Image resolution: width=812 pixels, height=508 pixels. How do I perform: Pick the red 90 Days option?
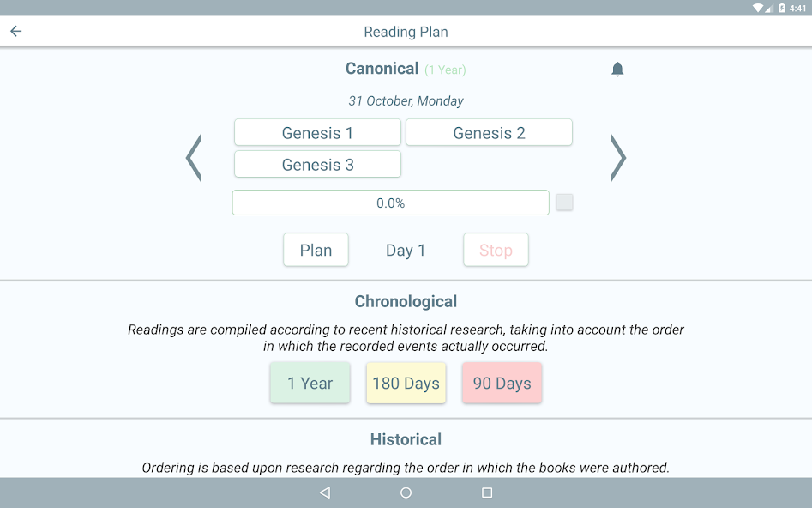(x=502, y=383)
